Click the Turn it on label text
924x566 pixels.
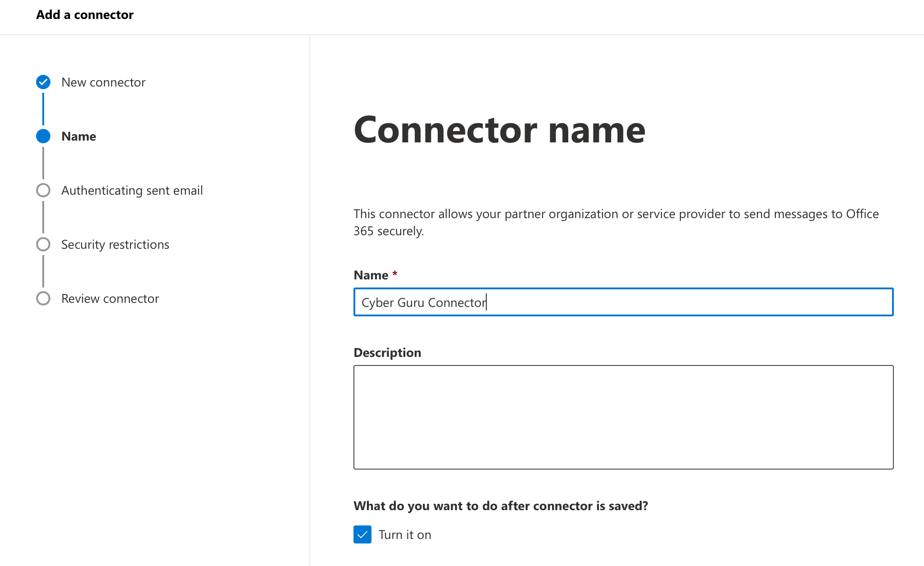[405, 535]
